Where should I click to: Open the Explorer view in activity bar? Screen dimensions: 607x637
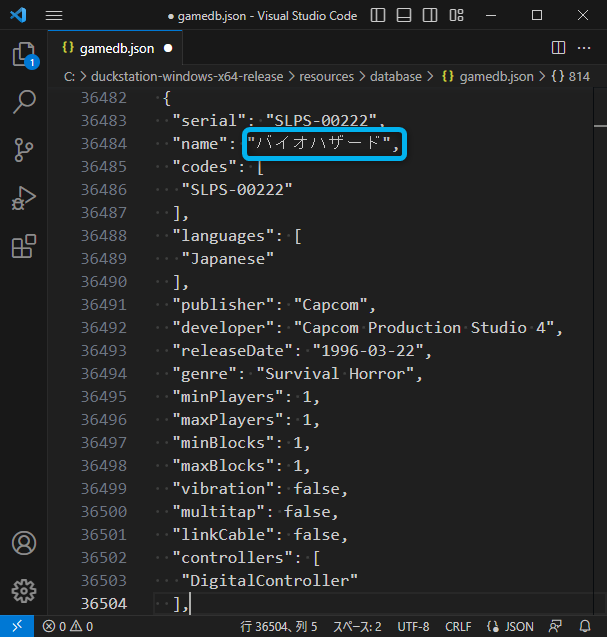(24, 54)
